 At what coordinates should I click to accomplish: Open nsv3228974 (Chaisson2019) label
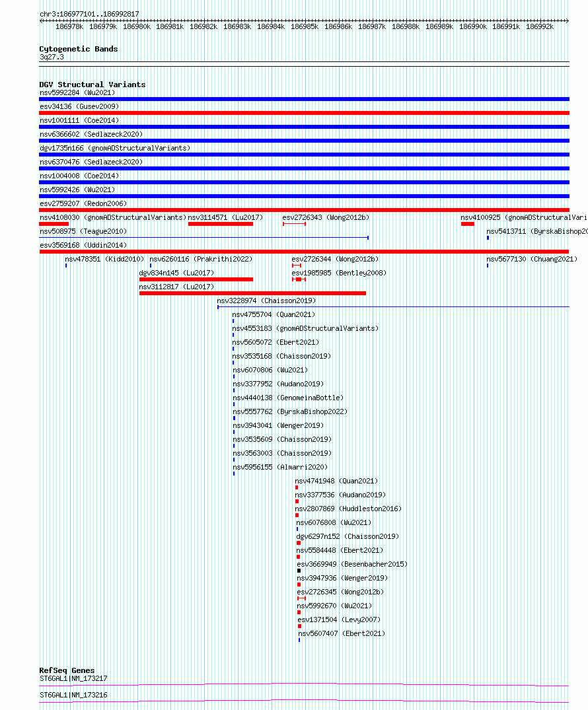click(x=266, y=301)
